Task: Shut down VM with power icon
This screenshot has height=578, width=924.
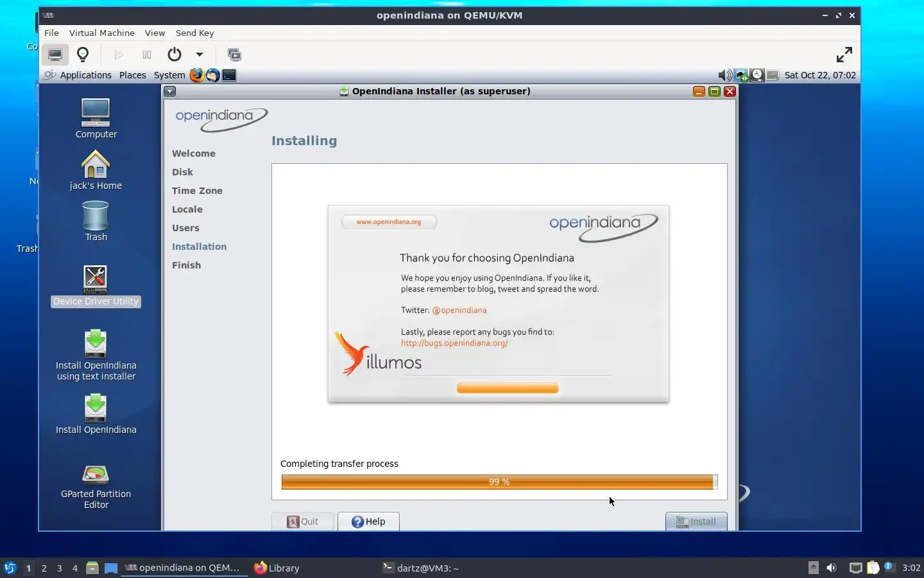Action: [175, 55]
